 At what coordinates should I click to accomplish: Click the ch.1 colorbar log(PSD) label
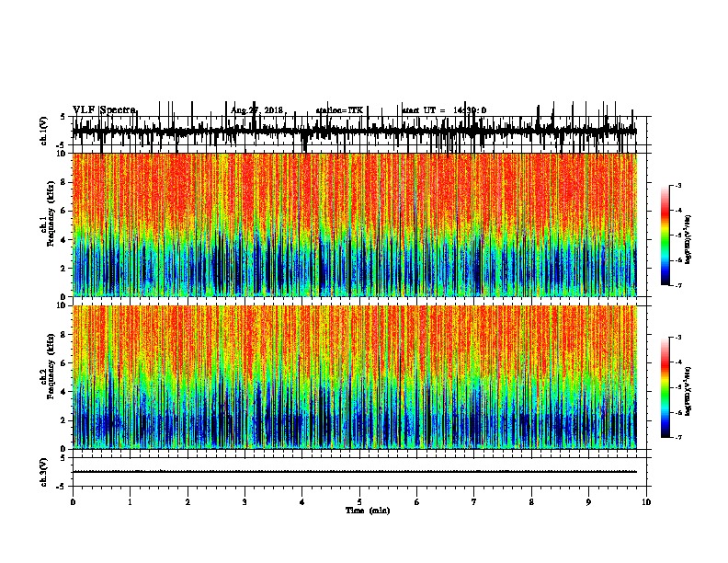pos(688,240)
